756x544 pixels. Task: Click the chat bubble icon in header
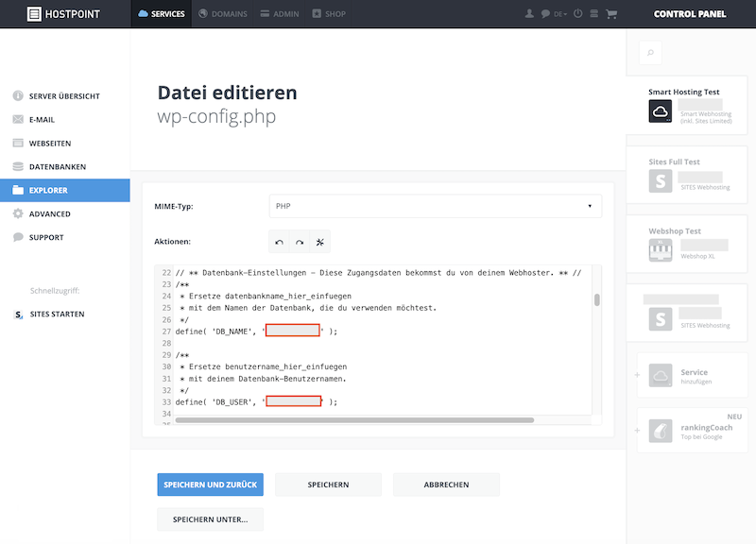(x=545, y=14)
